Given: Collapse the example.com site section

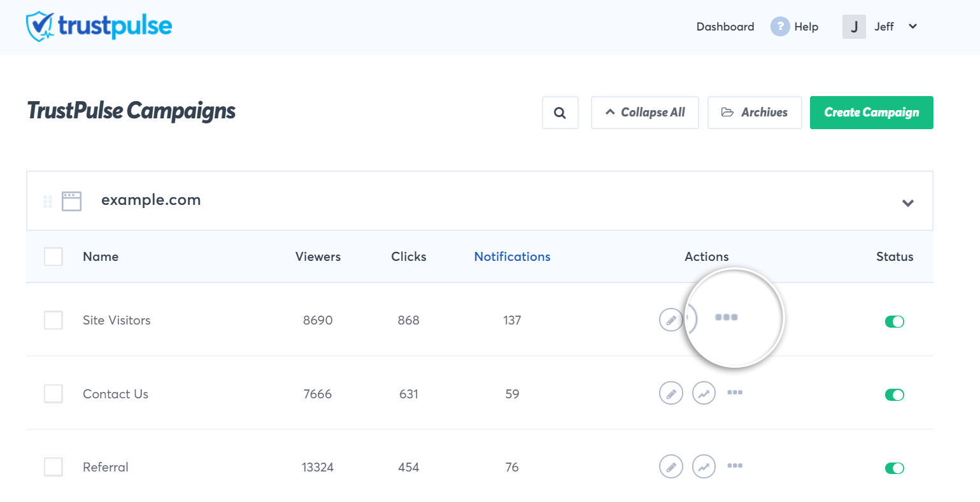Looking at the screenshot, I should point(908,203).
